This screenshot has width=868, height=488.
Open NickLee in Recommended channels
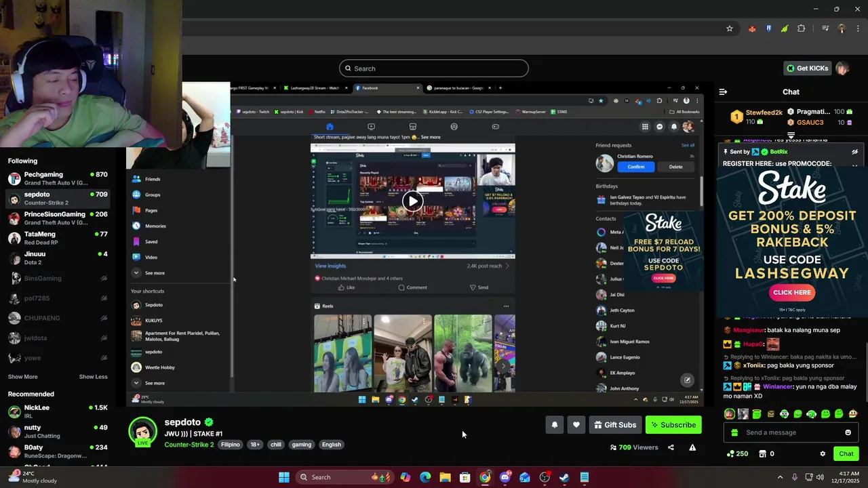pyautogui.click(x=58, y=411)
